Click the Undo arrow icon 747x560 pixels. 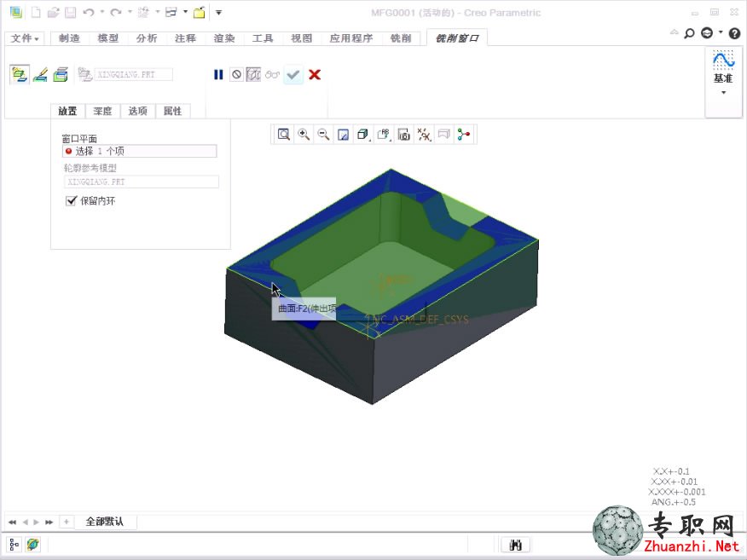coord(89,13)
